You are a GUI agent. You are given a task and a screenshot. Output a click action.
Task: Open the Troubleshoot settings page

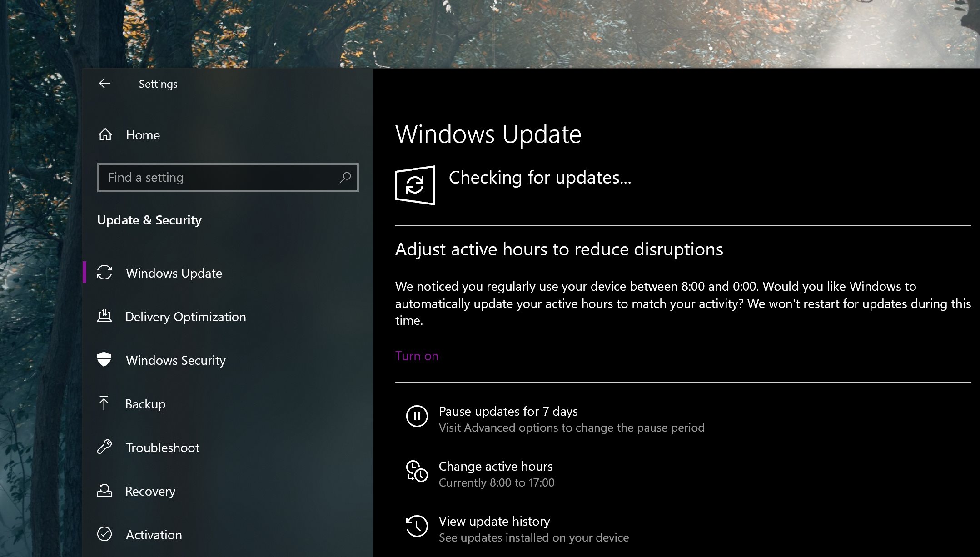pyautogui.click(x=227, y=447)
